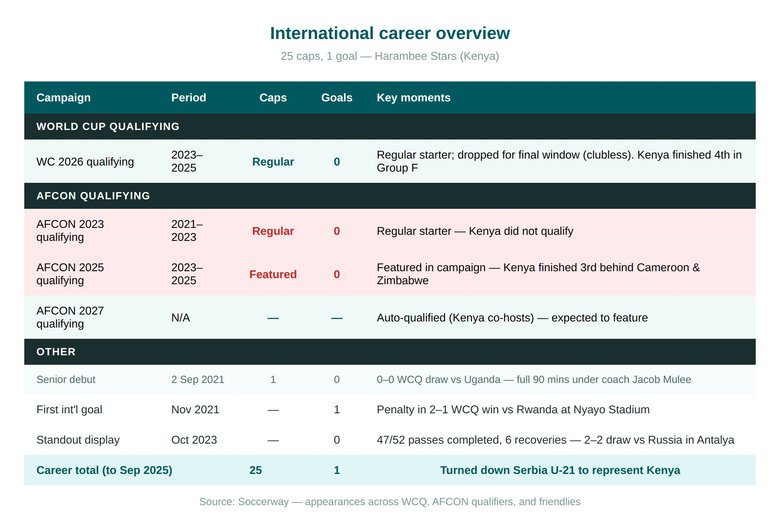The image size is (780, 532).
Task: Click the 'International career overview' title
Action: coord(390,33)
